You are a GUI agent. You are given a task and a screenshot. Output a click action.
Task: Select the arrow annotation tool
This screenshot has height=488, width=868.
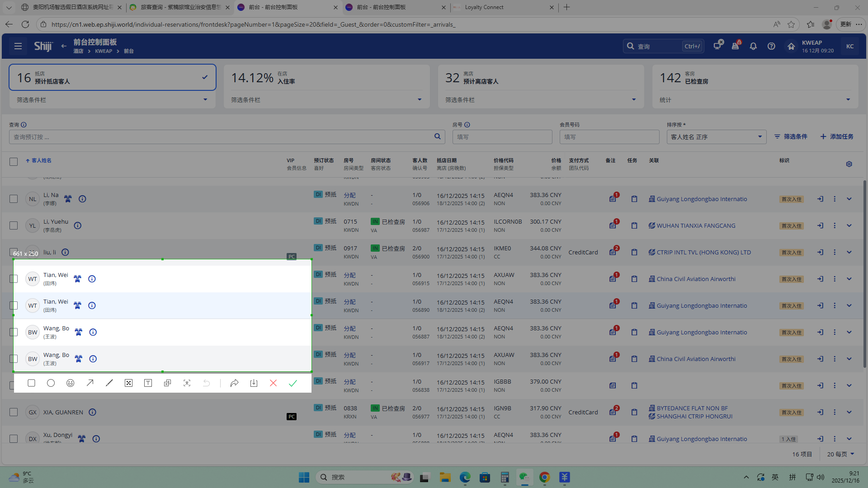point(90,383)
